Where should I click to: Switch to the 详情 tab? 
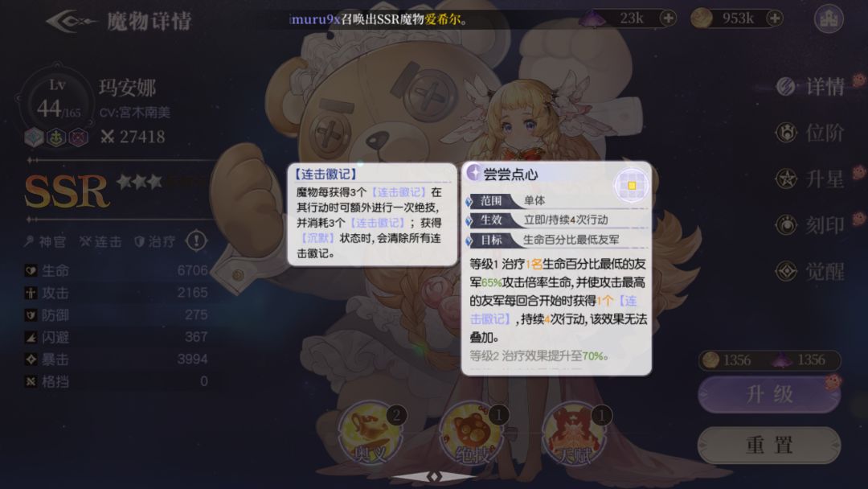coord(811,86)
